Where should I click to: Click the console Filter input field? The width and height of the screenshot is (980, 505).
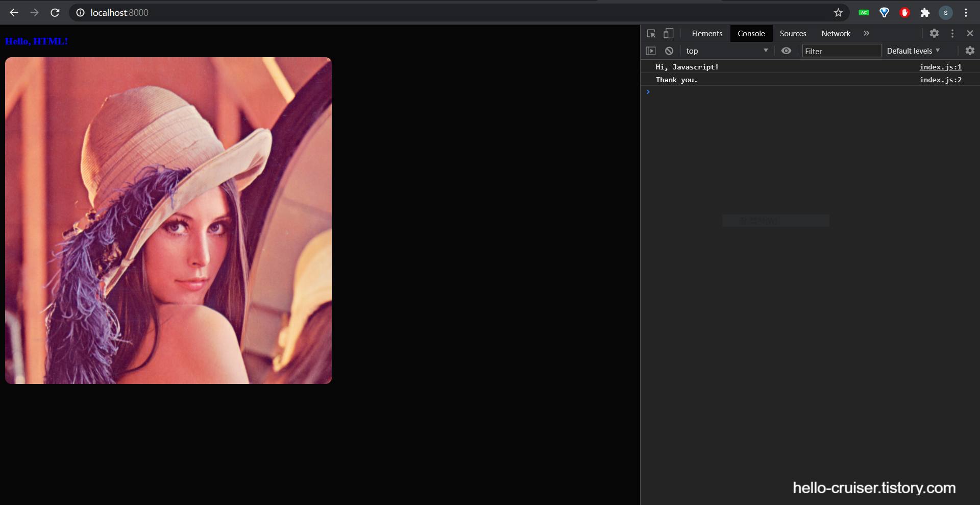[842, 51]
